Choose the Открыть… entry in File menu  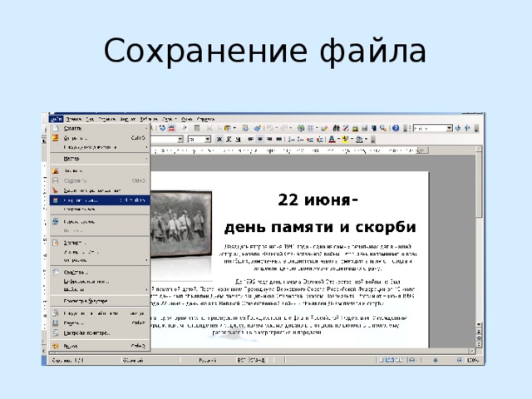tap(100, 138)
